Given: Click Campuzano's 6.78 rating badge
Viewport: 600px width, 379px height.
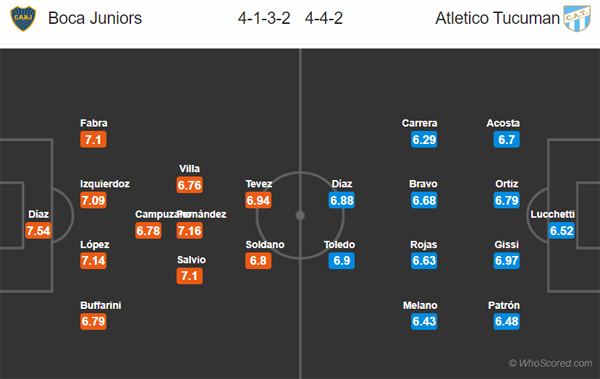Looking at the screenshot, I should pos(148,230).
